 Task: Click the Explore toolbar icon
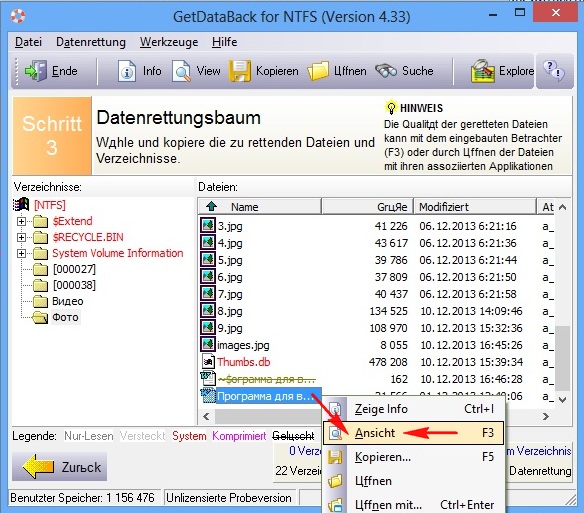point(483,71)
